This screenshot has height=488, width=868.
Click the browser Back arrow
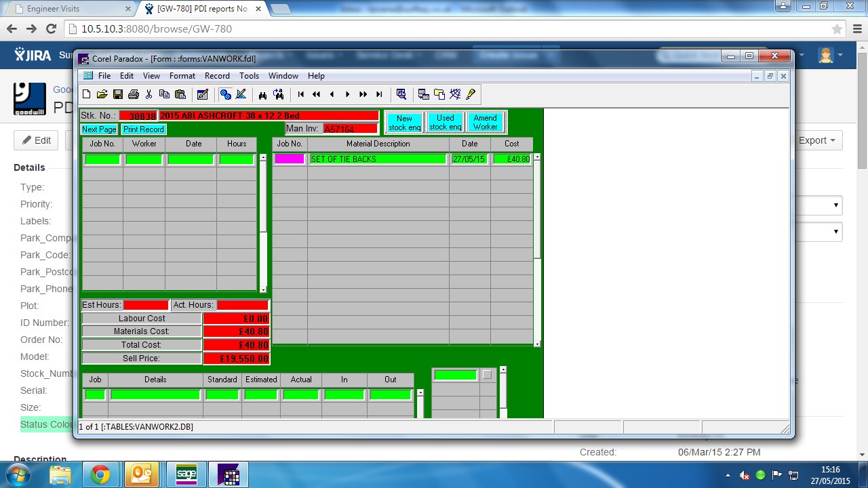click(x=12, y=29)
